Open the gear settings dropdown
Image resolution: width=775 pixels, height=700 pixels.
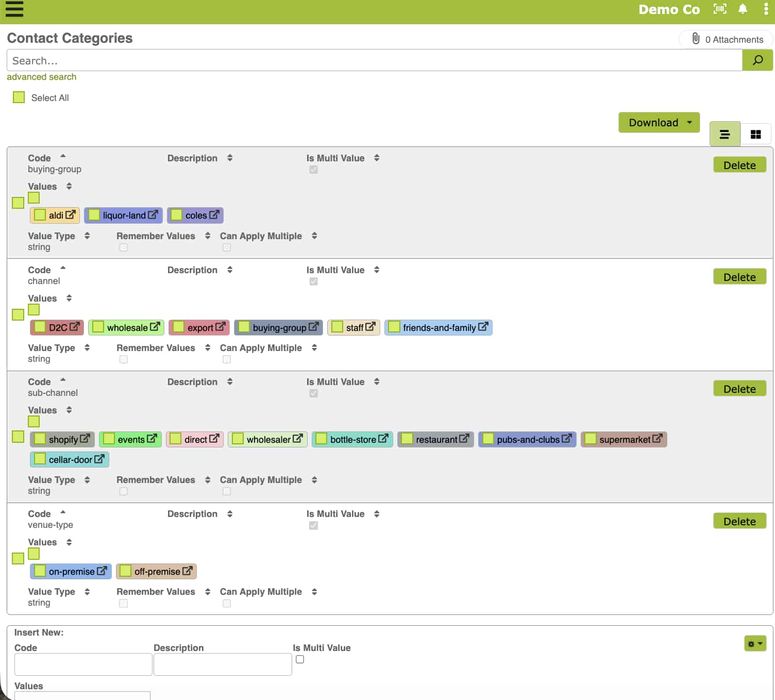(755, 643)
